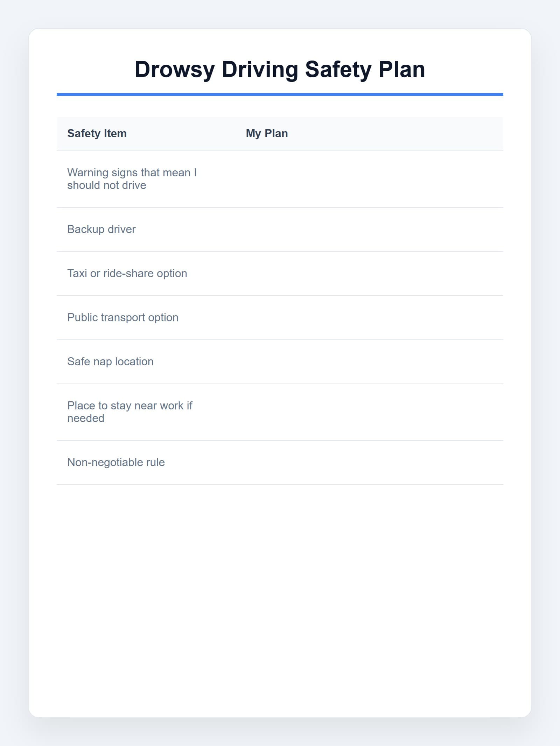
Task: Select the Safety Item column header
Action: 97,133
